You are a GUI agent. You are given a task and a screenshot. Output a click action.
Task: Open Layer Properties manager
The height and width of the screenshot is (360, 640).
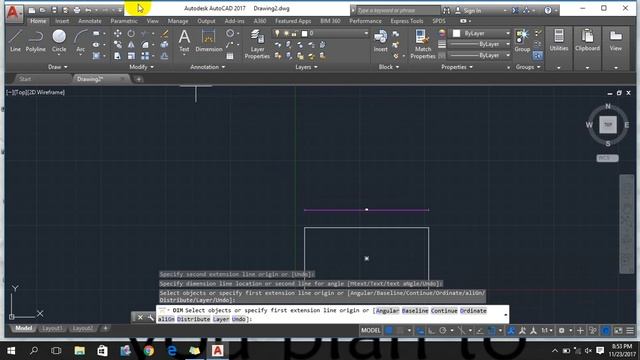257,44
